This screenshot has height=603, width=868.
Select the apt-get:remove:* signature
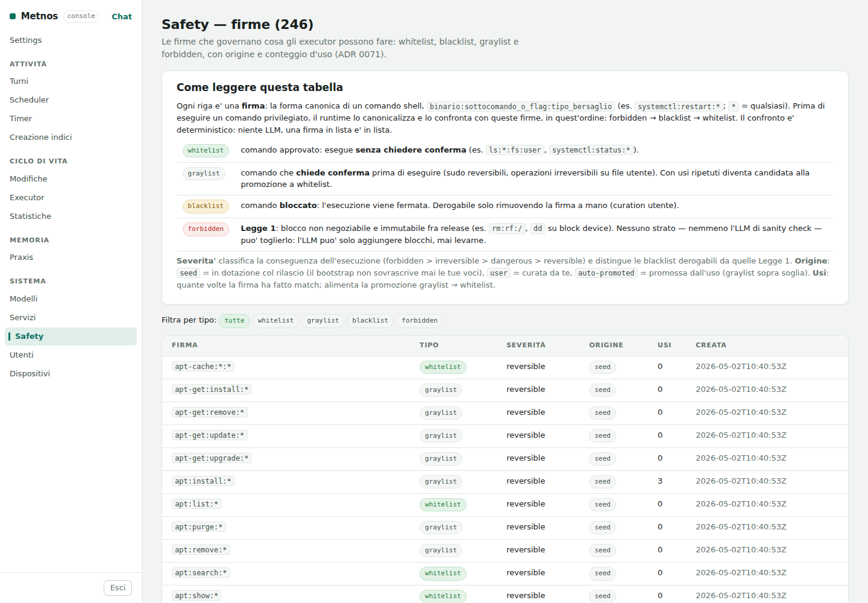tap(210, 412)
